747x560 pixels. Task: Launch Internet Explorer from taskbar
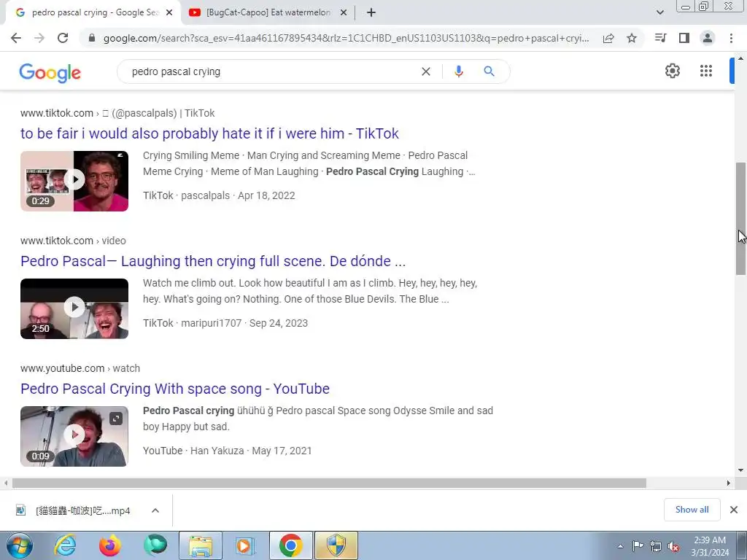coord(65,545)
